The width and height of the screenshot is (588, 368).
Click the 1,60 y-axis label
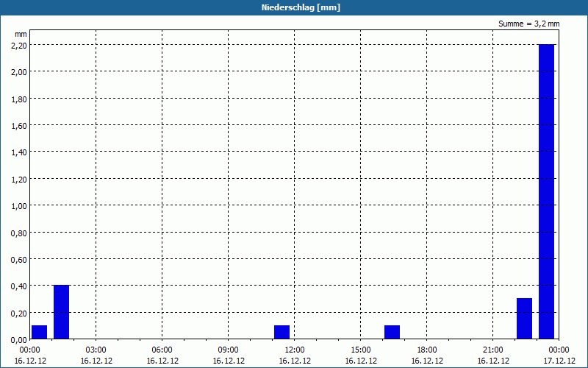(x=19, y=125)
